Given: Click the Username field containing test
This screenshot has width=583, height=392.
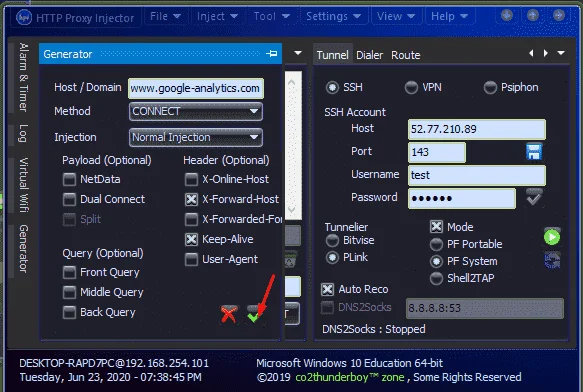Looking at the screenshot, I should (477, 175).
